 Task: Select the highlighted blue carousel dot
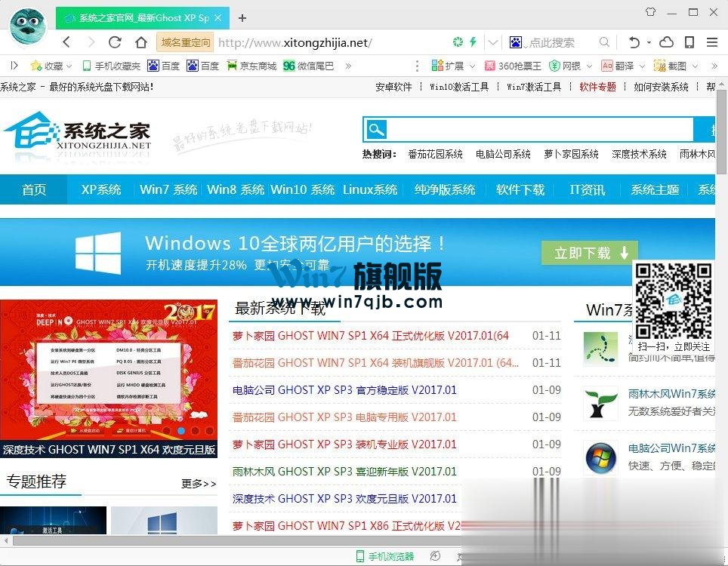(x=181, y=431)
